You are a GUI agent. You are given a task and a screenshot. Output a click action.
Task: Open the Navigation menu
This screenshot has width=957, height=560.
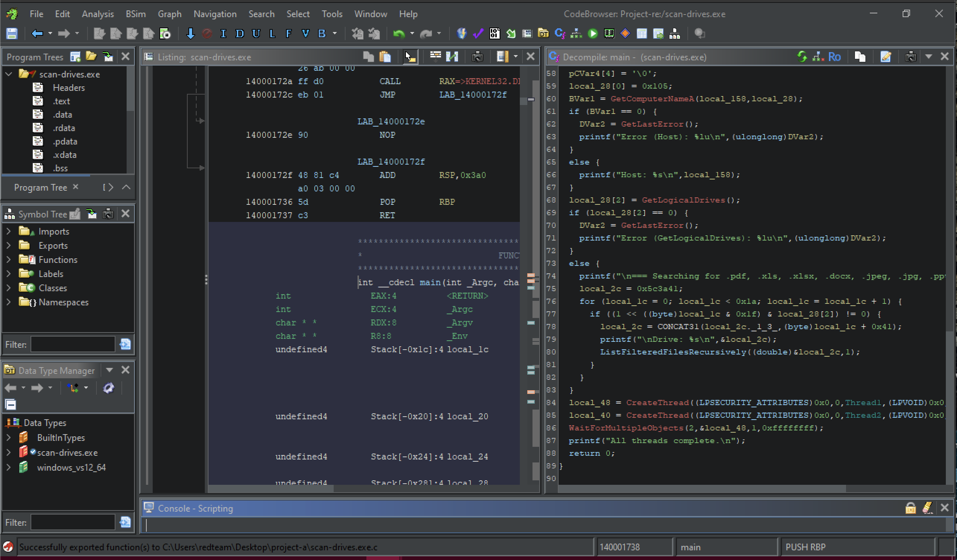tap(215, 14)
